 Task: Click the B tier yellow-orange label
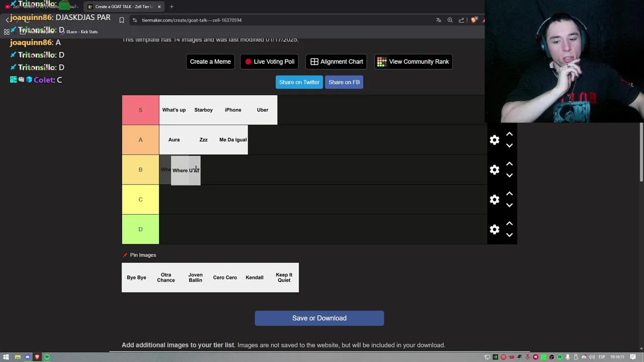tap(140, 169)
